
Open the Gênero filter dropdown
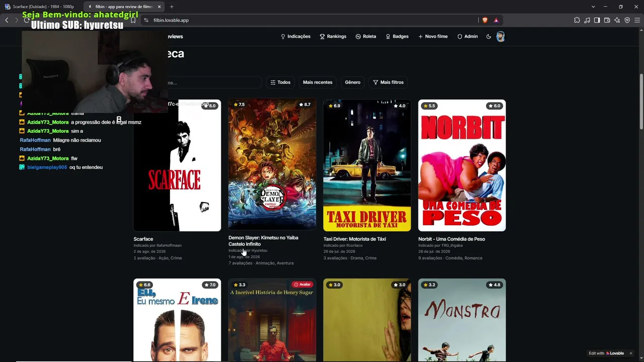353,82
